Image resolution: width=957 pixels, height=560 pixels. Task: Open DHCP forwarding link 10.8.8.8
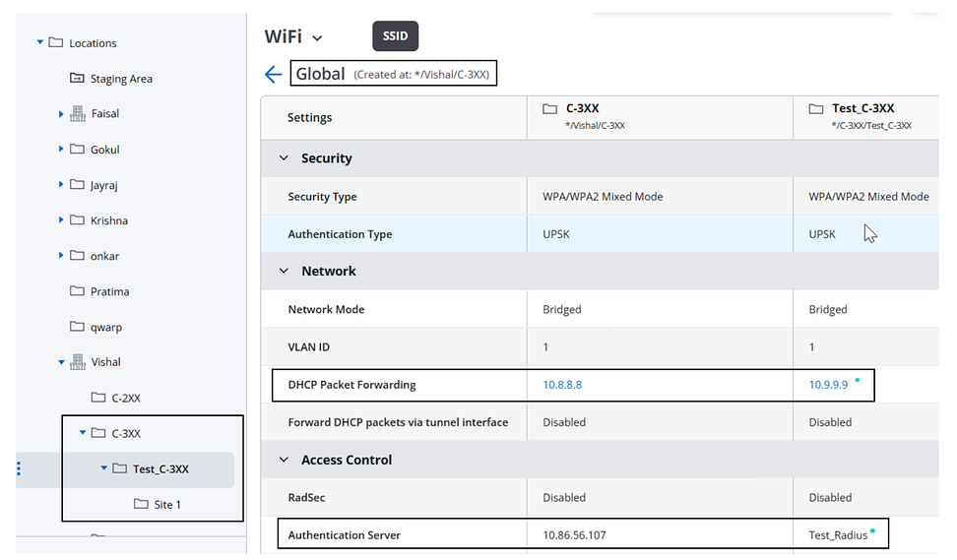coord(562,385)
